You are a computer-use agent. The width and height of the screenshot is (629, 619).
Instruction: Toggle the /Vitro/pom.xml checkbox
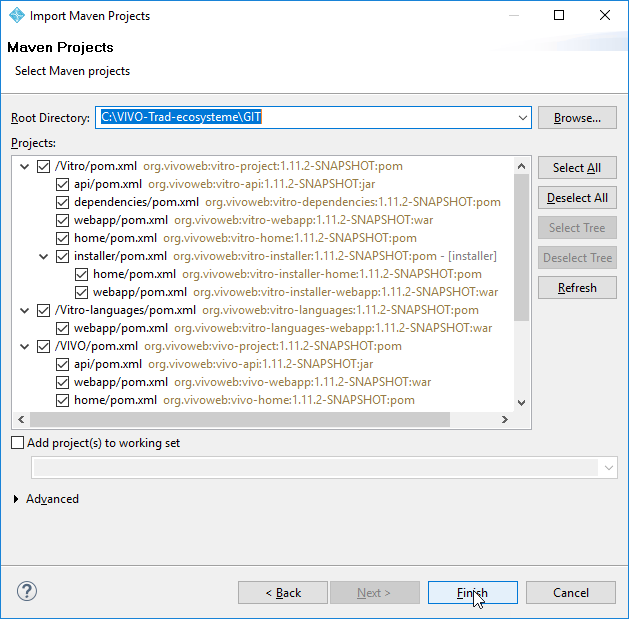click(x=43, y=166)
